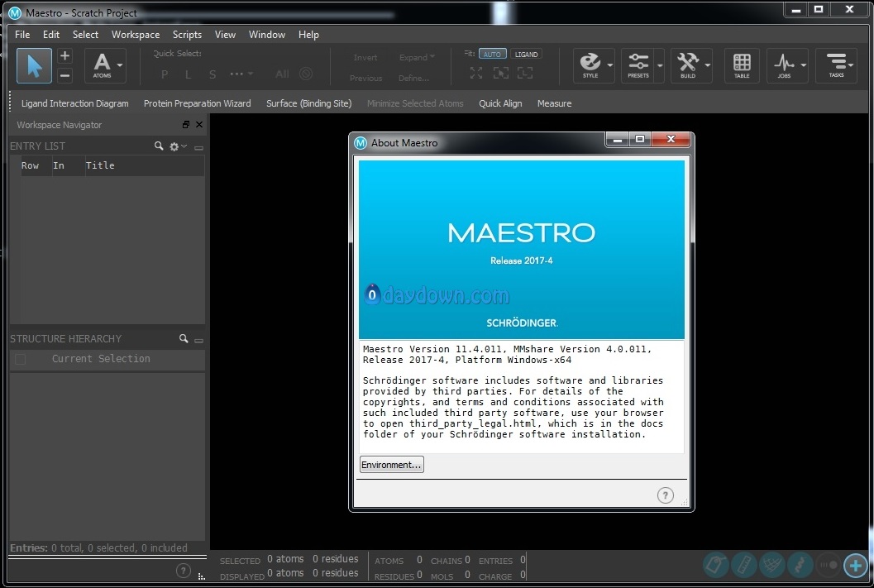Select the arrow pick tool

[x=34, y=65]
